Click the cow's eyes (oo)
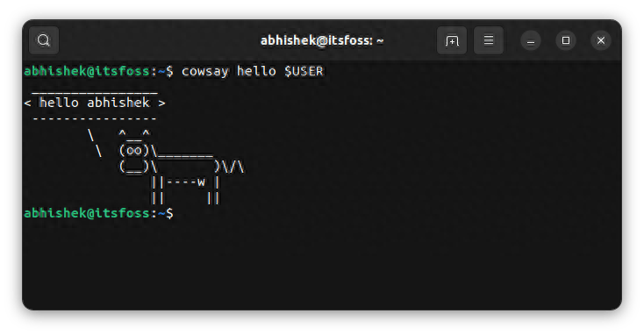The image size is (644, 335). click(x=134, y=151)
